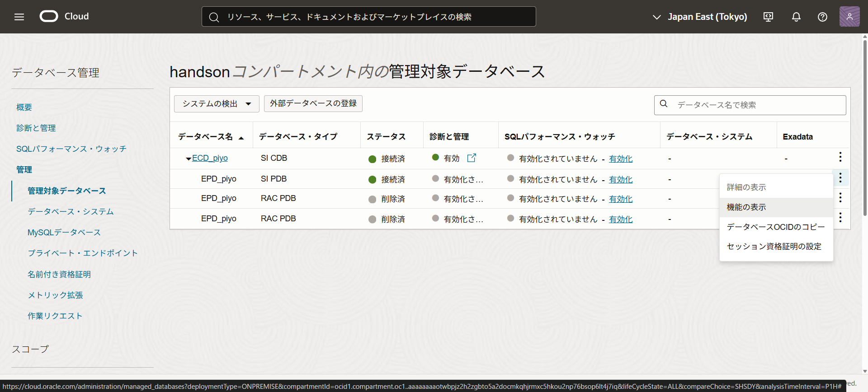Click the search magnifier icon in top bar
Viewport: 868px width, 392px height.
point(214,17)
